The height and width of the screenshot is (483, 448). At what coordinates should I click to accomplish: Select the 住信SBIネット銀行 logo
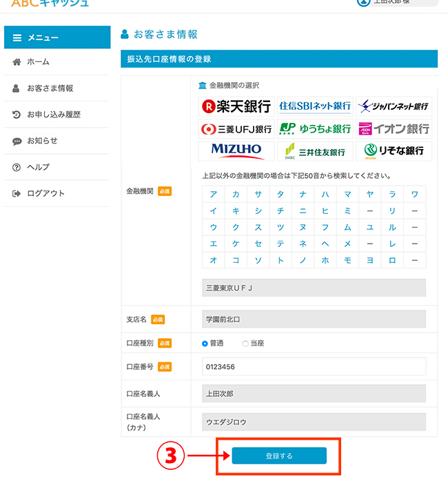(x=315, y=106)
